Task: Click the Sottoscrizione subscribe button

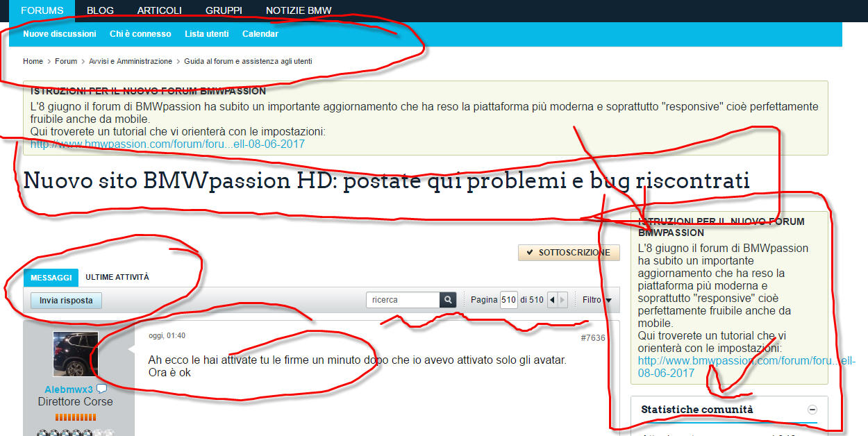Action: click(x=569, y=253)
